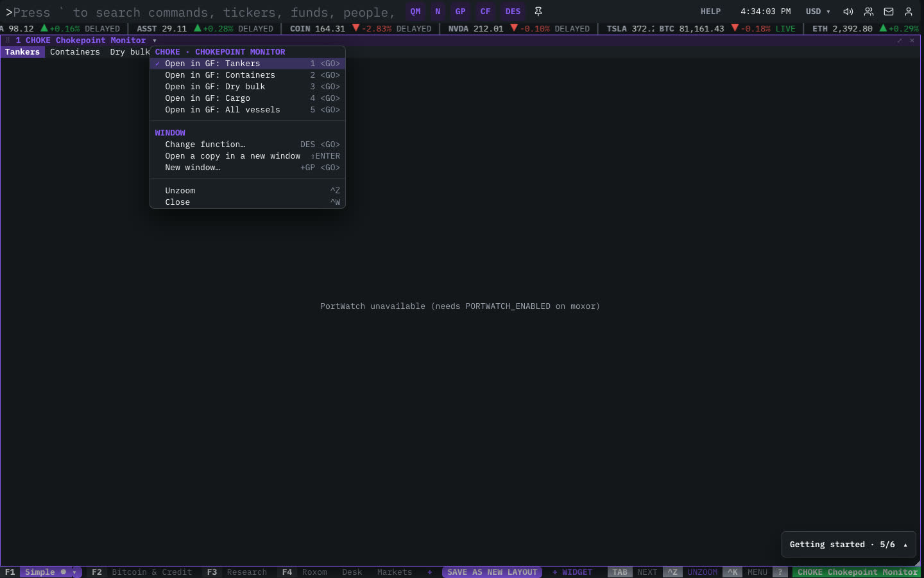Select Open in GF: Tankers
The width and height of the screenshot is (924, 578).
[248, 64]
